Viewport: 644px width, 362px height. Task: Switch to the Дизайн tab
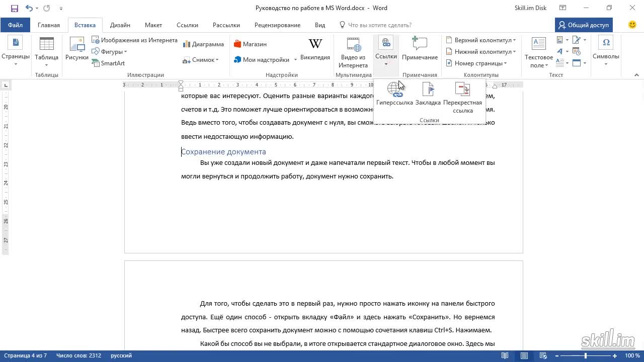point(120,25)
